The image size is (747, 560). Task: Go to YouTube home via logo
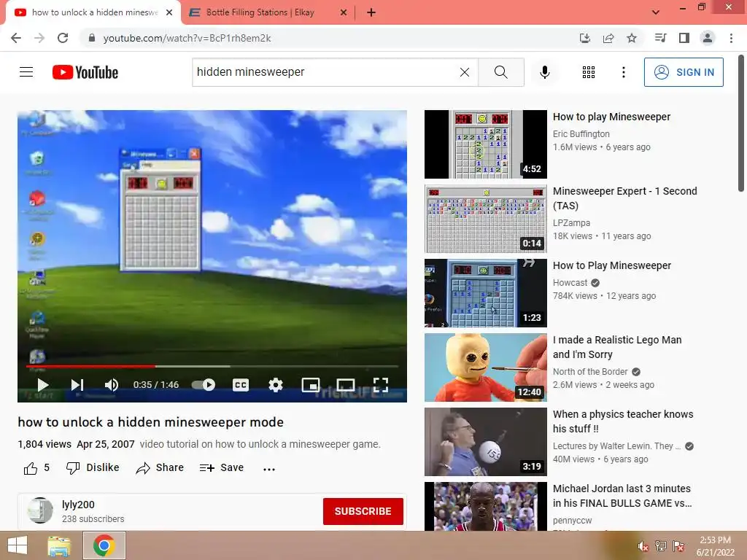point(85,72)
